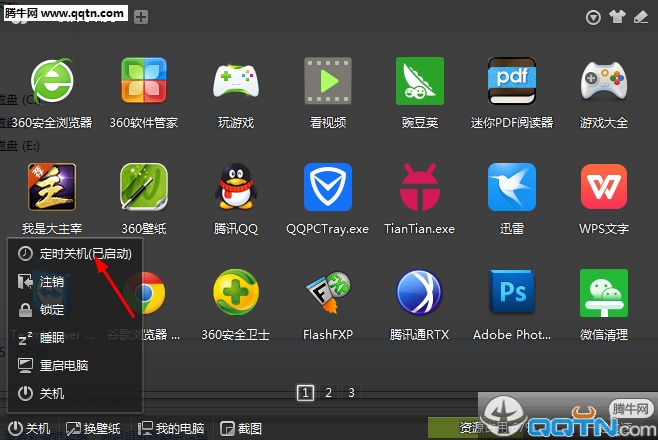Open the 迅雷 download icon
This screenshot has height=440, width=658.
[x=512, y=187]
